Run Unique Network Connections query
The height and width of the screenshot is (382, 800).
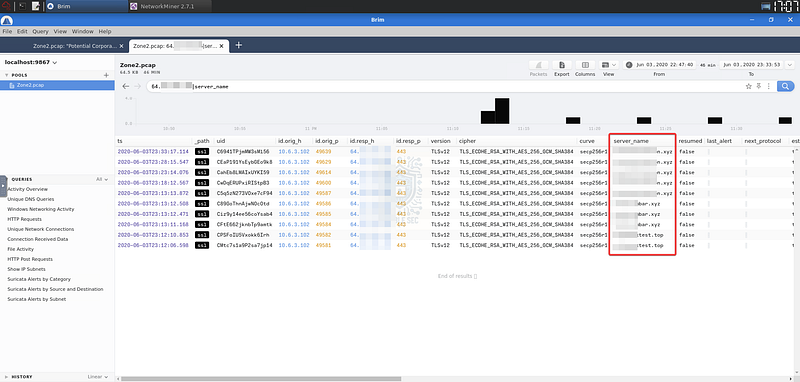41,229
